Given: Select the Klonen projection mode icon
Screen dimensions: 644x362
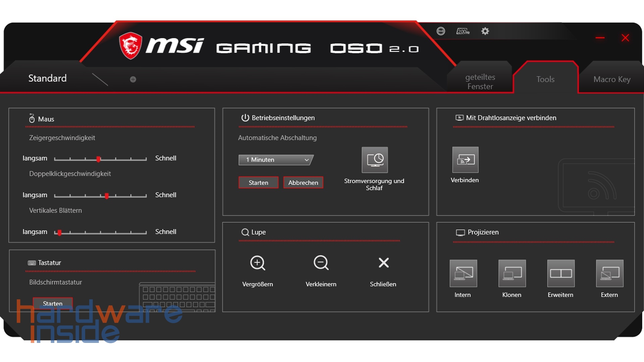Looking at the screenshot, I should click(512, 274).
